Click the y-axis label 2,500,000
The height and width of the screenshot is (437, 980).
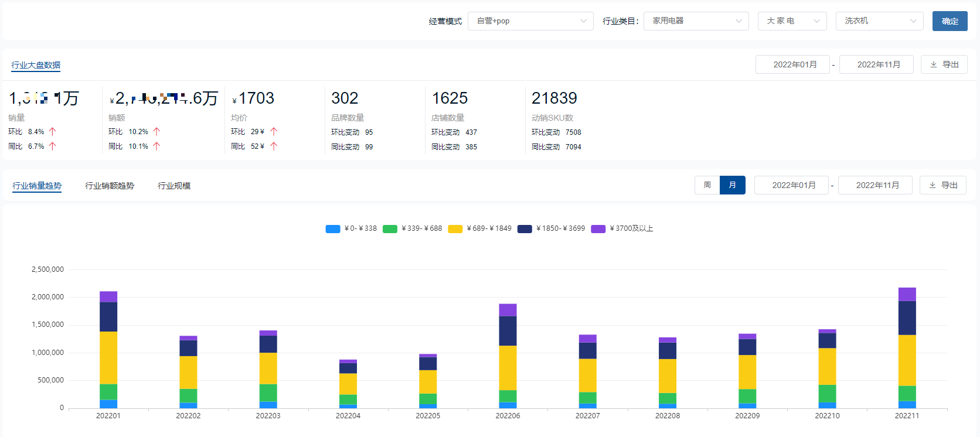tap(47, 269)
